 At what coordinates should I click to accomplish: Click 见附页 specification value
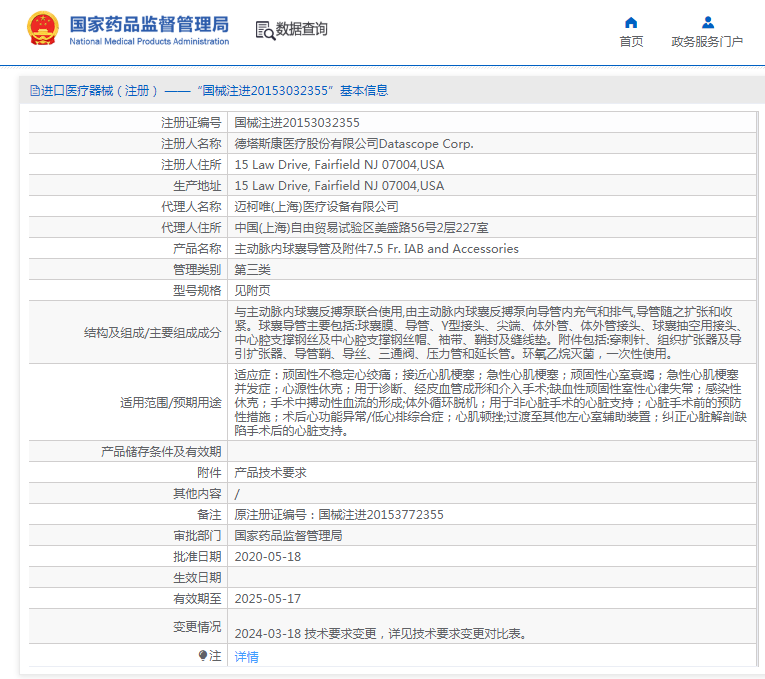[252, 290]
